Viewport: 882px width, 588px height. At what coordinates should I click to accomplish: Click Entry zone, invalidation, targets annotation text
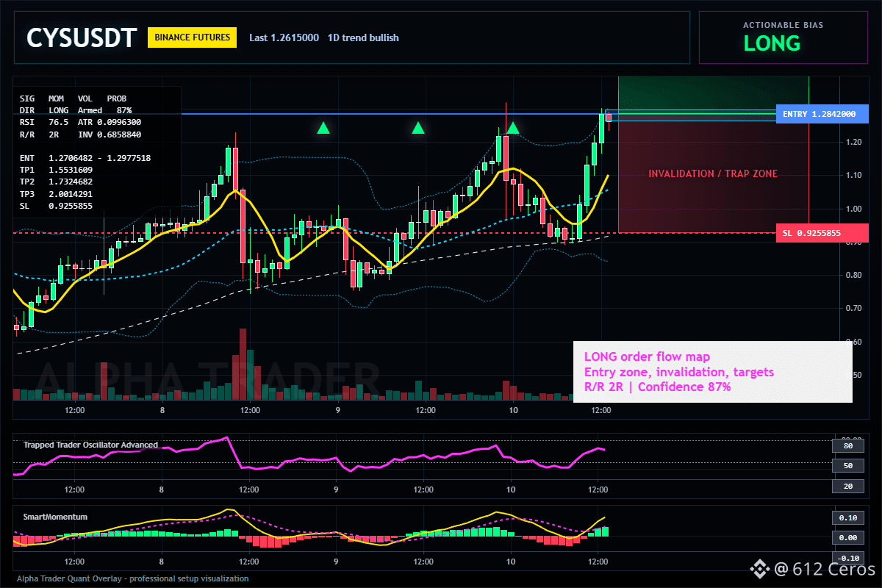click(679, 372)
